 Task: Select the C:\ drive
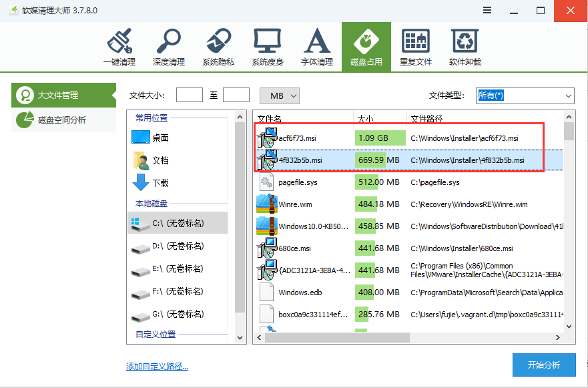(178, 223)
